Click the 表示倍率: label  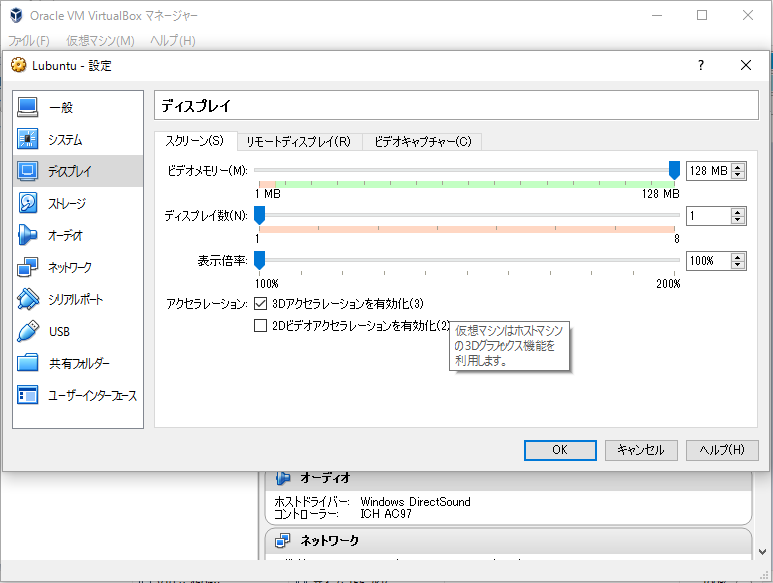(x=222, y=260)
